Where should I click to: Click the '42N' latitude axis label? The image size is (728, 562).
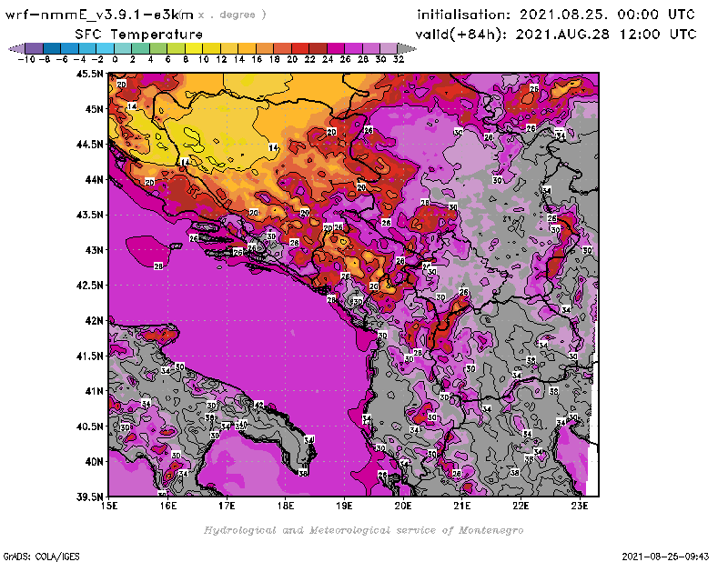pyautogui.click(x=95, y=321)
